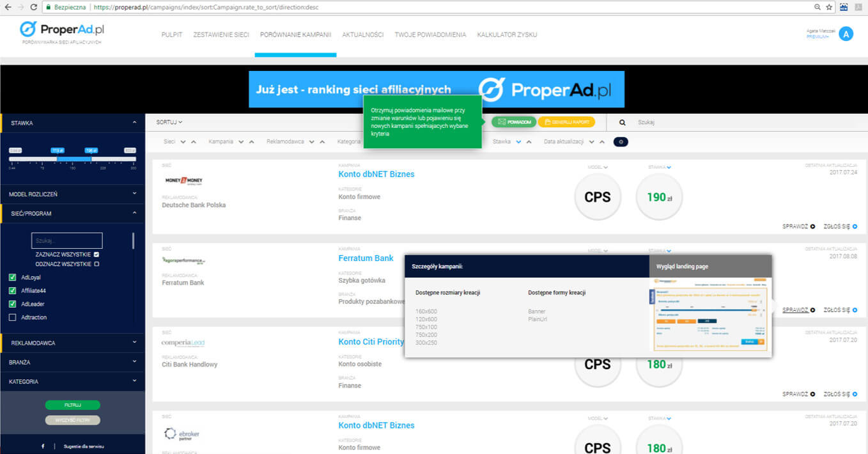Apply filters with the Filtruj button

click(73, 405)
